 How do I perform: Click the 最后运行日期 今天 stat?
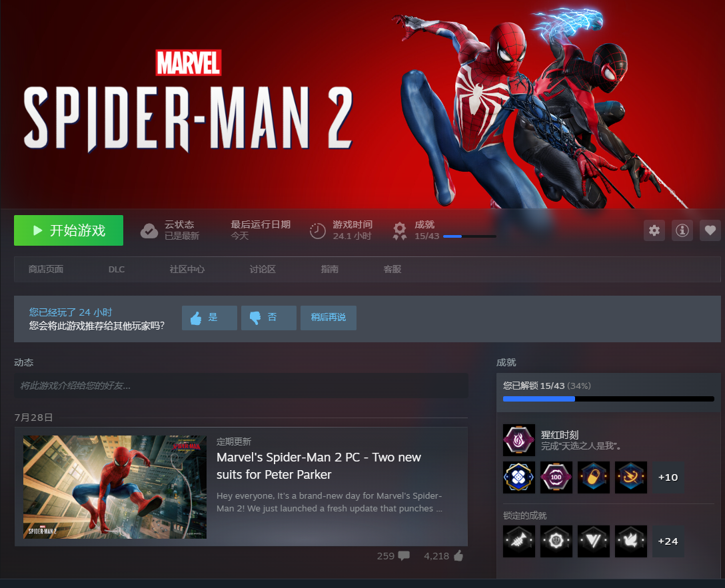[261, 230]
